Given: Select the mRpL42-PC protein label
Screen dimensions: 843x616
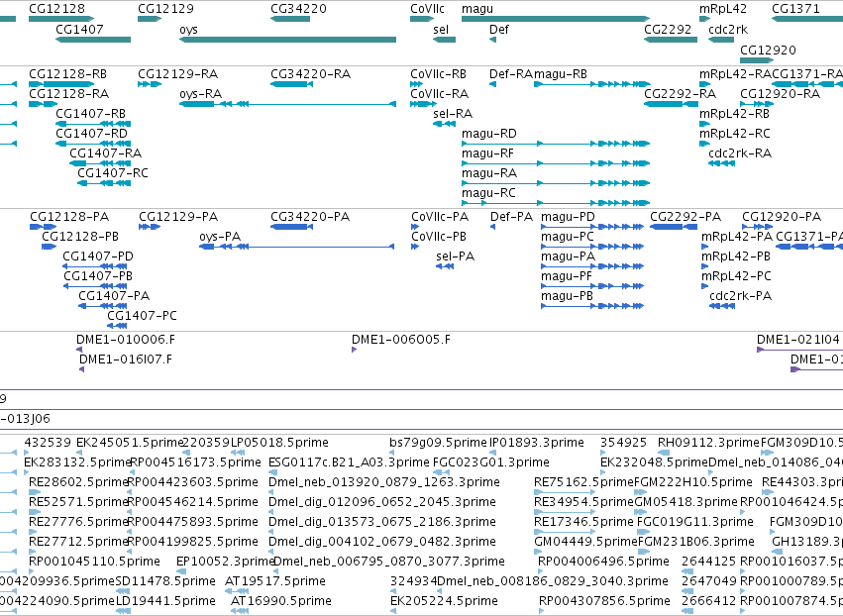Looking at the screenshot, I should pos(736,276).
